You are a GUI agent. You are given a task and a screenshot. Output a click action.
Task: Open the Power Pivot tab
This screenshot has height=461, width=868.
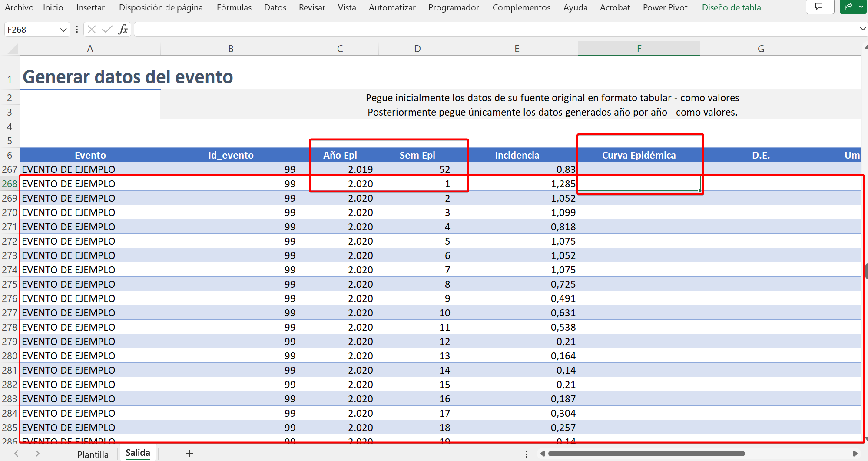(x=665, y=7)
